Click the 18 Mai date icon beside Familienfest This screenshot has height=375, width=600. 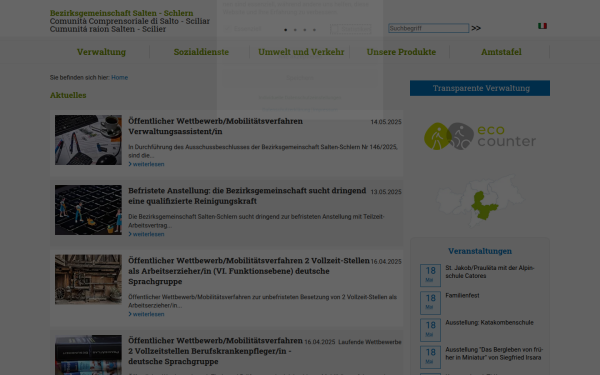click(x=430, y=303)
